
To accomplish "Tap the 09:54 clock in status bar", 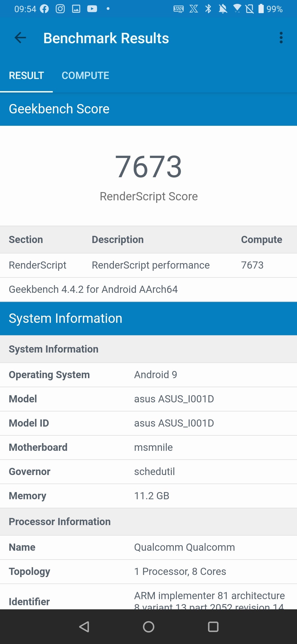I will pos(25,9).
